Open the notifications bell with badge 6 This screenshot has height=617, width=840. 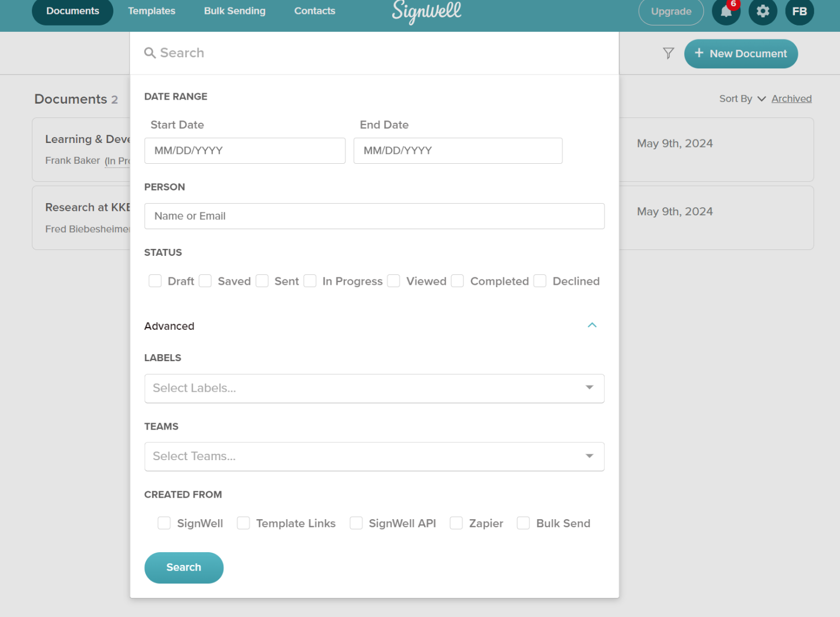[726, 12]
